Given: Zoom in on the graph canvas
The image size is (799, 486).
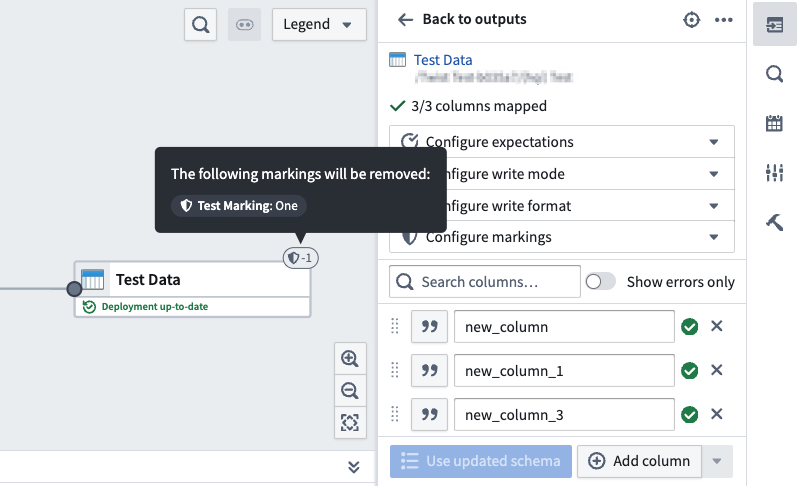Looking at the screenshot, I should 350,359.
